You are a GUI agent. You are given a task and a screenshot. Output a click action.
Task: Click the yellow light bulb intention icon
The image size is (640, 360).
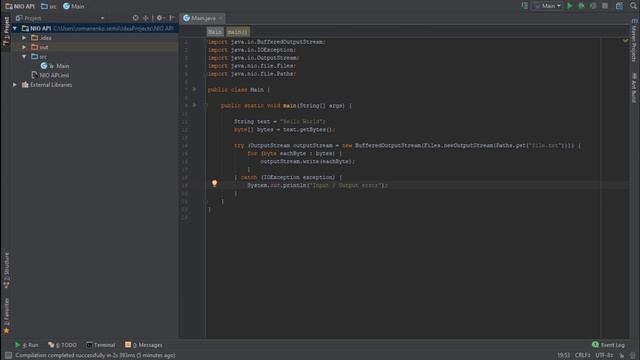pyautogui.click(x=214, y=183)
